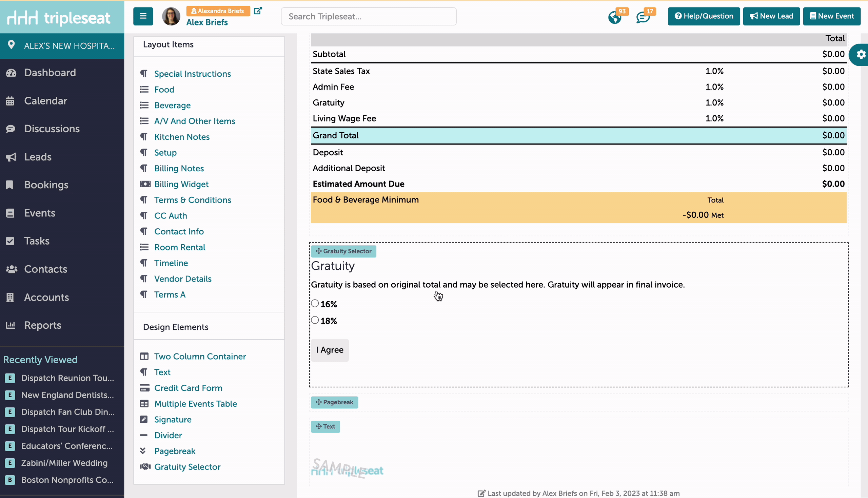Click the Tripleseat logo
This screenshot has height=498, width=868.
pos(59,17)
